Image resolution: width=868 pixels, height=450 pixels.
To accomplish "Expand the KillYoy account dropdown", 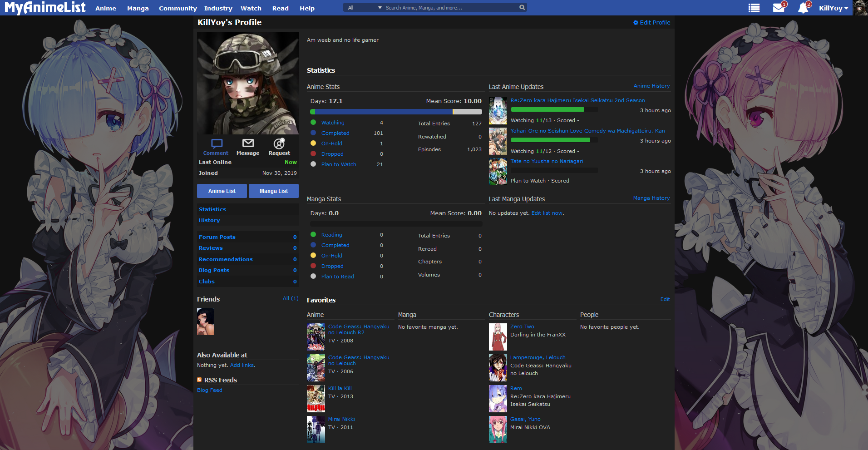I will coord(833,8).
